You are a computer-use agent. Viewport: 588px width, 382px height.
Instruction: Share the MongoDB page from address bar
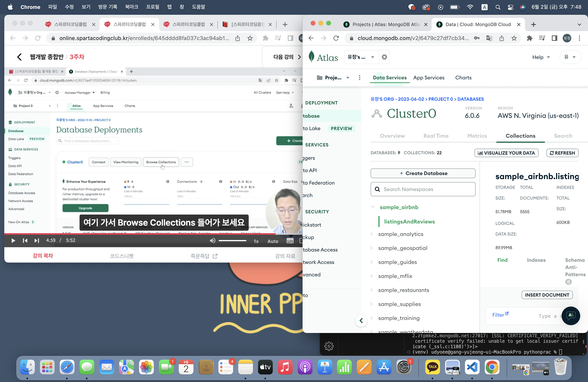click(501, 38)
